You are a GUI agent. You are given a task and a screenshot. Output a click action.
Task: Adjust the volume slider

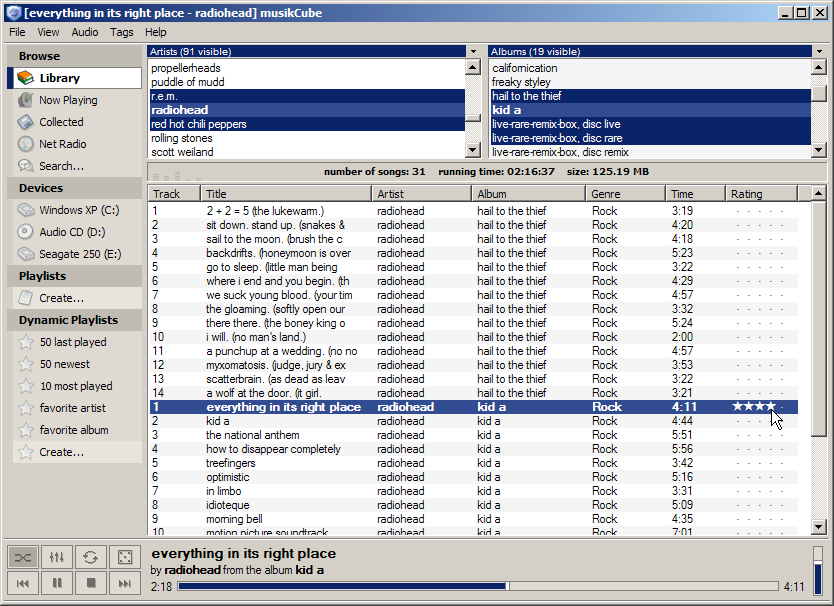[819, 569]
